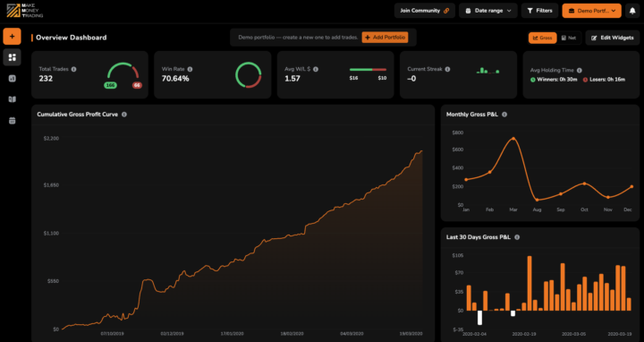Viewport: 644px width, 342px height.
Task: Switch to Net view
Action: click(569, 38)
